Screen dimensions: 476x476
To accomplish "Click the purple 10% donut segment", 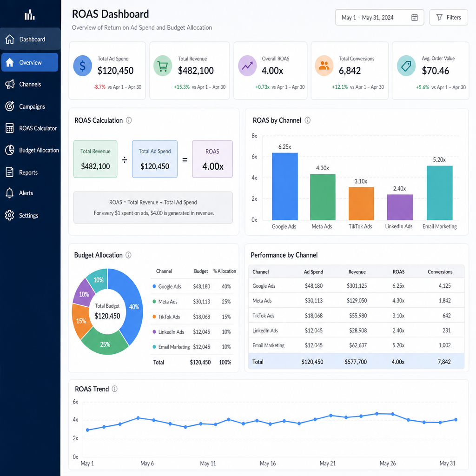I will pyautogui.click(x=84, y=294).
